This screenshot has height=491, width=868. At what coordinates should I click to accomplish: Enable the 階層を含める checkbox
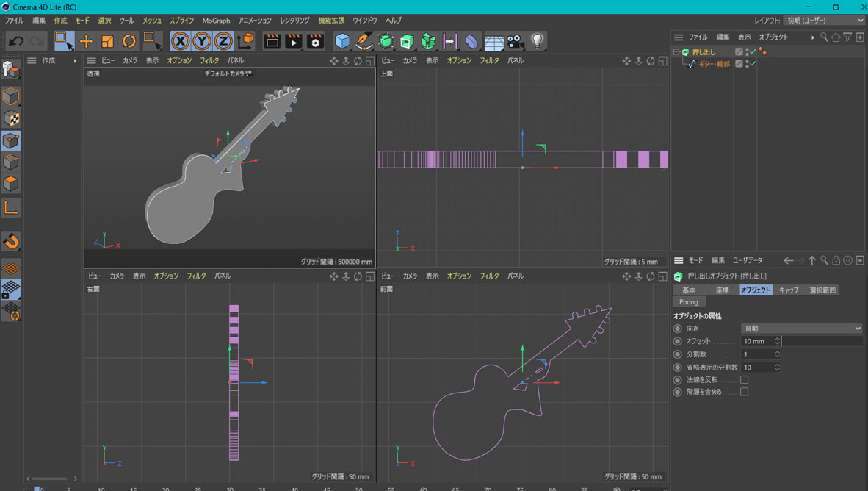point(744,393)
